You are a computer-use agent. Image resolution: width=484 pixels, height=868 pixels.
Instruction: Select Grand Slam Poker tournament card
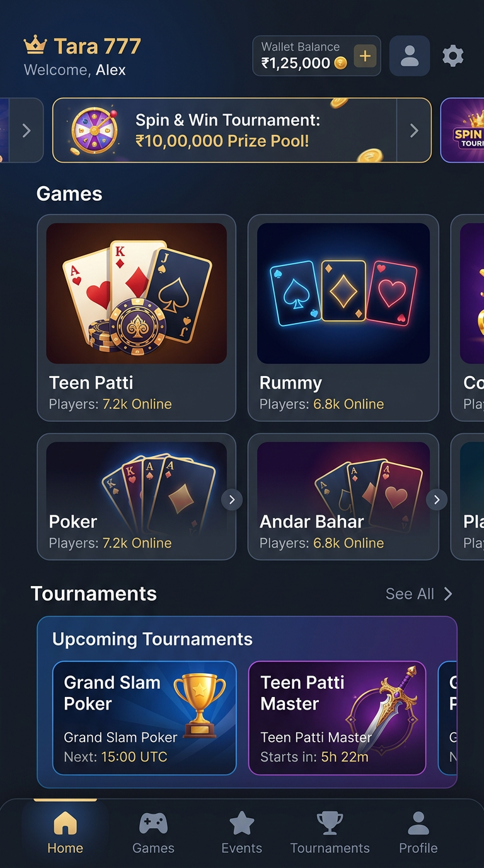(144, 718)
